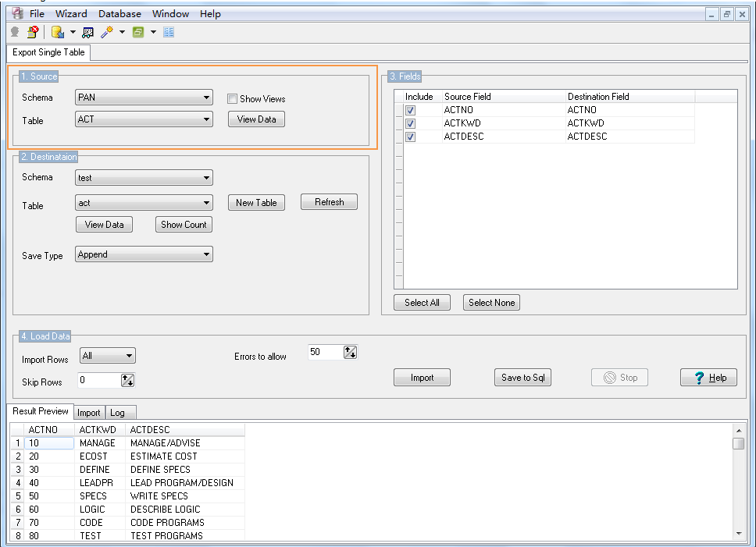This screenshot has height=547, width=756.
Task: Toggle the Show Views checkbox
Action: 233,99
